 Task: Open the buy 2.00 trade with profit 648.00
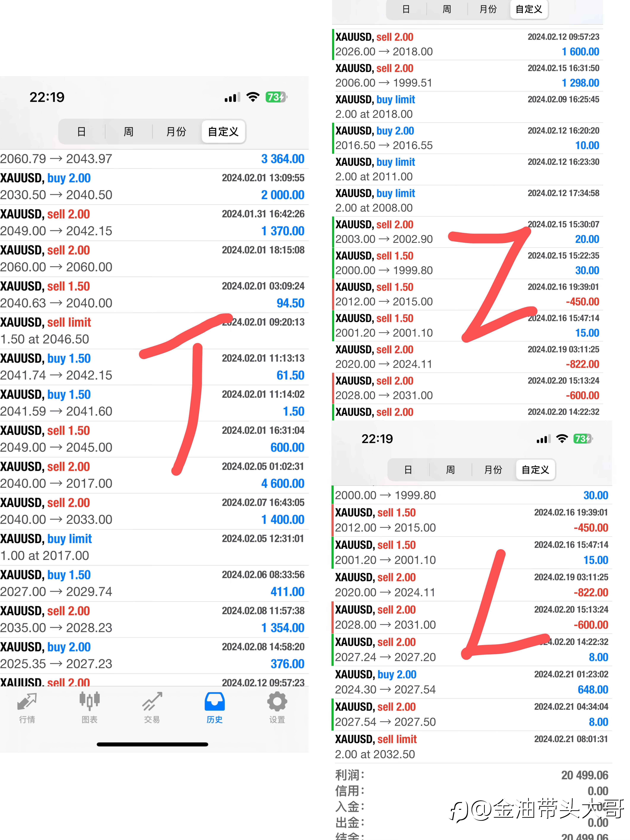click(x=472, y=682)
